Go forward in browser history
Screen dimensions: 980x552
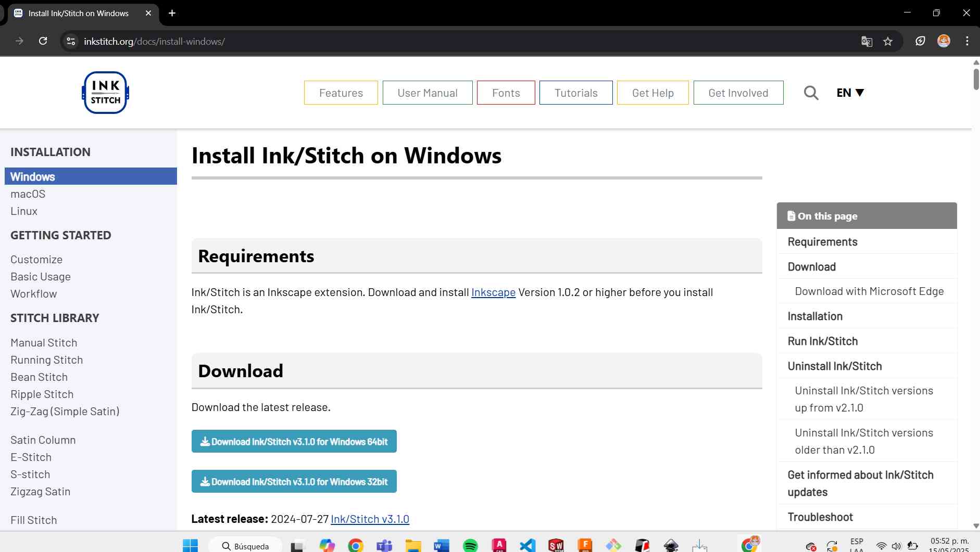tap(19, 41)
